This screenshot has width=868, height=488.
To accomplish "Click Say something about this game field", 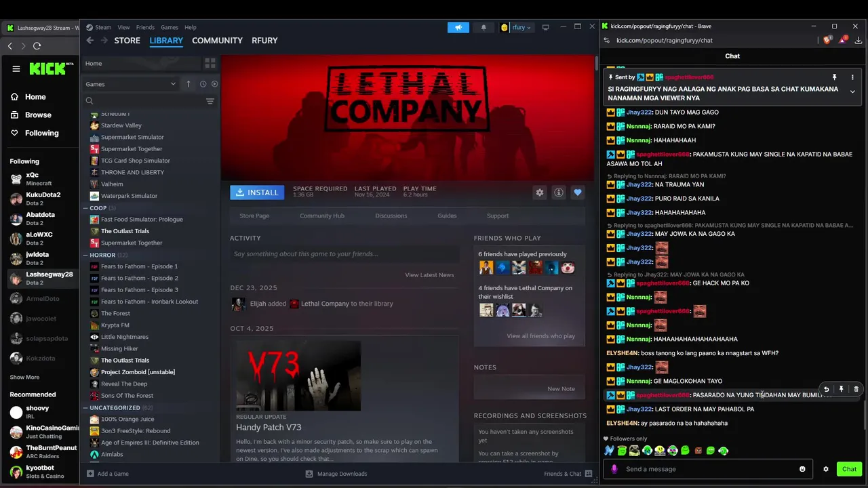I will [344, 253].
